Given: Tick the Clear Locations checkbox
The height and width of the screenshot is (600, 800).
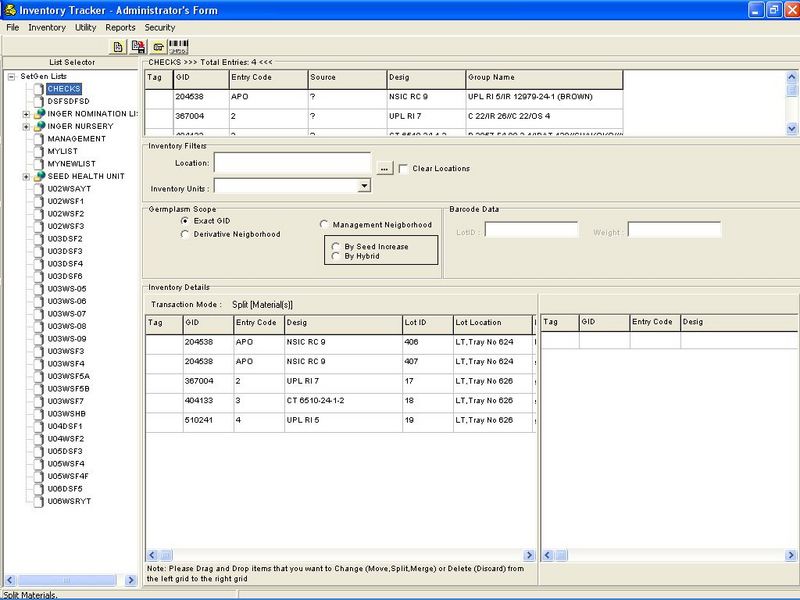Looking at the screenshot, I should (403, 168).
